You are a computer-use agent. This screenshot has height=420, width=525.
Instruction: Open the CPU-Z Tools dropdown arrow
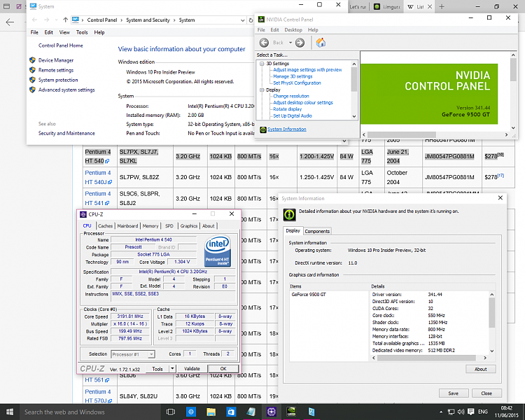172,369
